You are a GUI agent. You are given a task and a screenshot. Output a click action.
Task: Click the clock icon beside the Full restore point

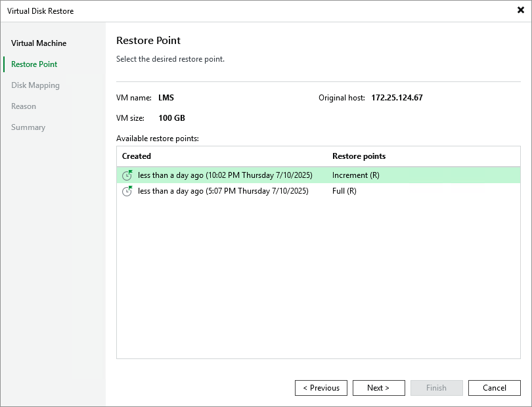tap(127, 191)
